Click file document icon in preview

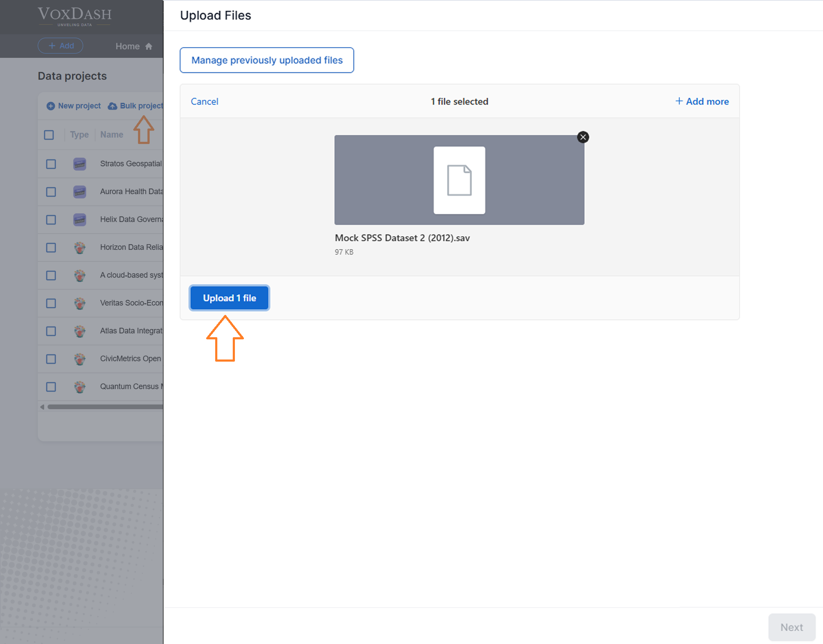[x=459, y=180]
